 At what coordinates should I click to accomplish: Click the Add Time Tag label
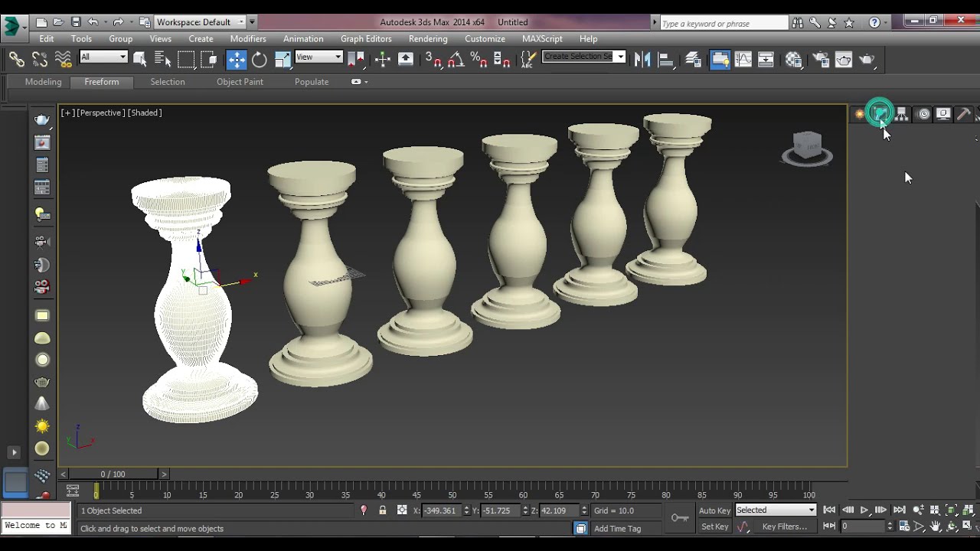(x=617, y=529)
